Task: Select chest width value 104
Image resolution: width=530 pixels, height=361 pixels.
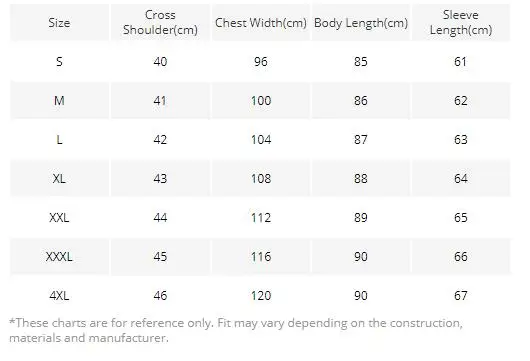Action: click(261, 140)
